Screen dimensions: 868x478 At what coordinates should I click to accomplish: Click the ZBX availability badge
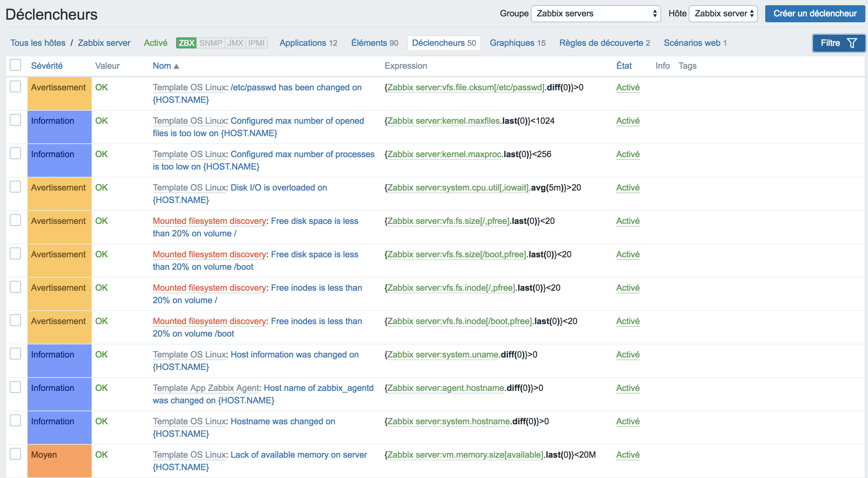point(186,43)
